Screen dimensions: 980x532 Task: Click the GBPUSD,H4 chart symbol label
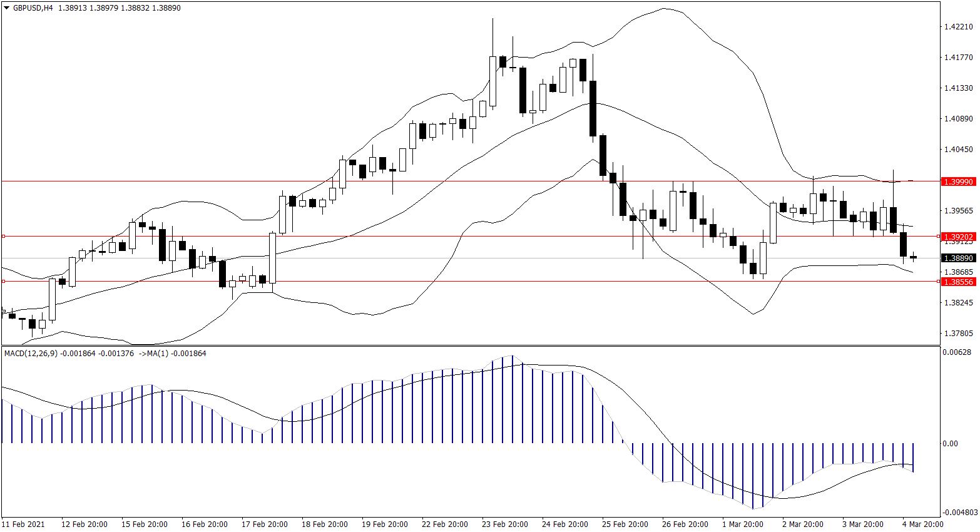pos(33,8)
